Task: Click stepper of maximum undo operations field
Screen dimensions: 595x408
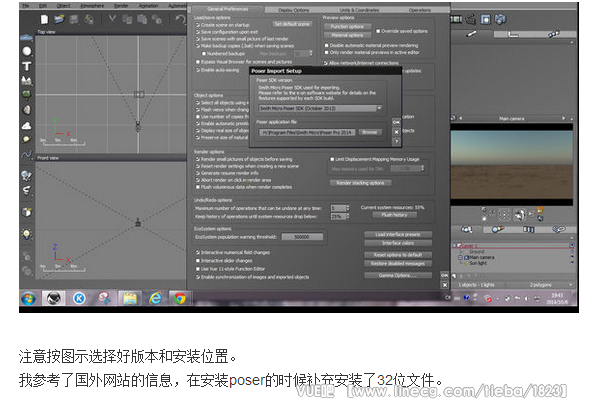Action: (x=348, y=208)
